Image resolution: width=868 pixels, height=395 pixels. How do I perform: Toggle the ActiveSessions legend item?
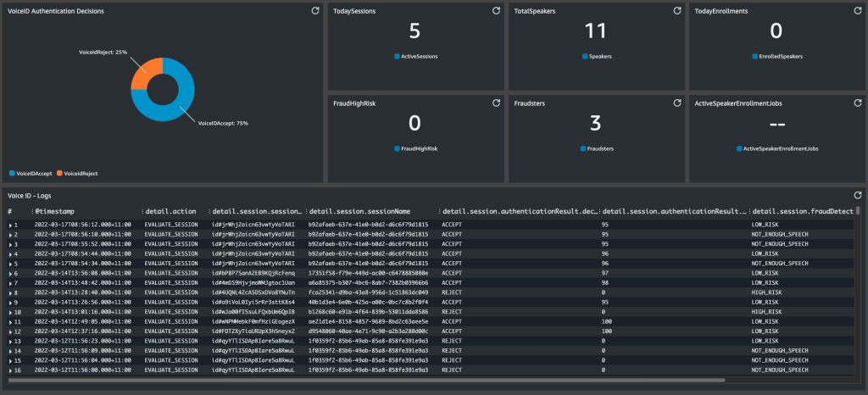tap(415, 56)
